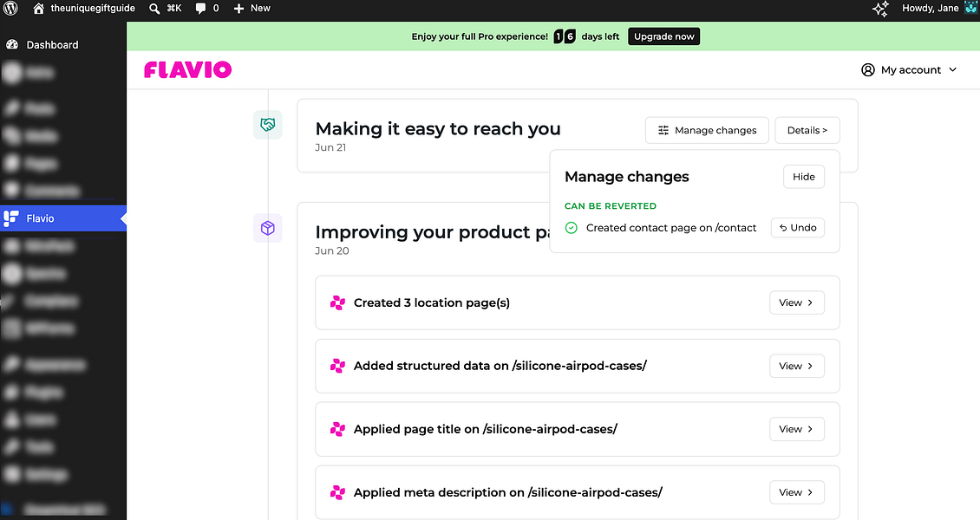Click pink icon beside Applied meta description
Viewport: 980px width, 520px height.
(337, 492)
